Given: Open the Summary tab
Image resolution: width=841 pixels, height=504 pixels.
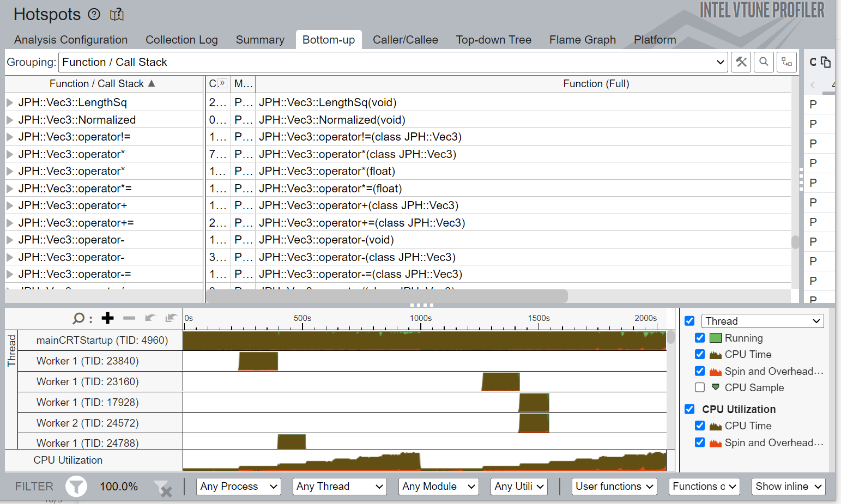Looking at the screenshot, I should [x=260, y=39].
